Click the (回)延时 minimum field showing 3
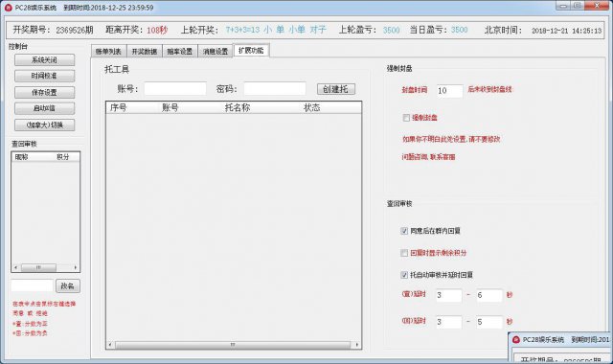 pyautogui.click(x=449, y=322)
